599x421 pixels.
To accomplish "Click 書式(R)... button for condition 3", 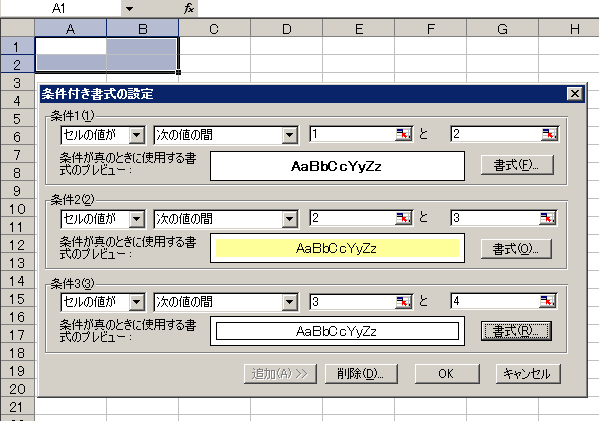I will coord(516,331).
